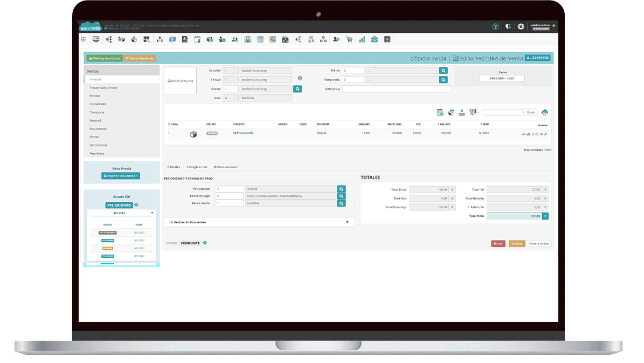Click the delete X icon on line 1

[541, 134]
